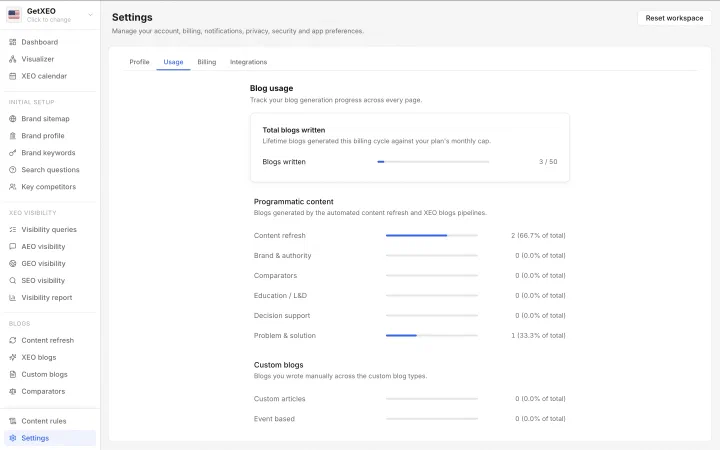720x450 pixels.
Task: Click the SEO visibility magnifier icon
Action: pos(12,280)
